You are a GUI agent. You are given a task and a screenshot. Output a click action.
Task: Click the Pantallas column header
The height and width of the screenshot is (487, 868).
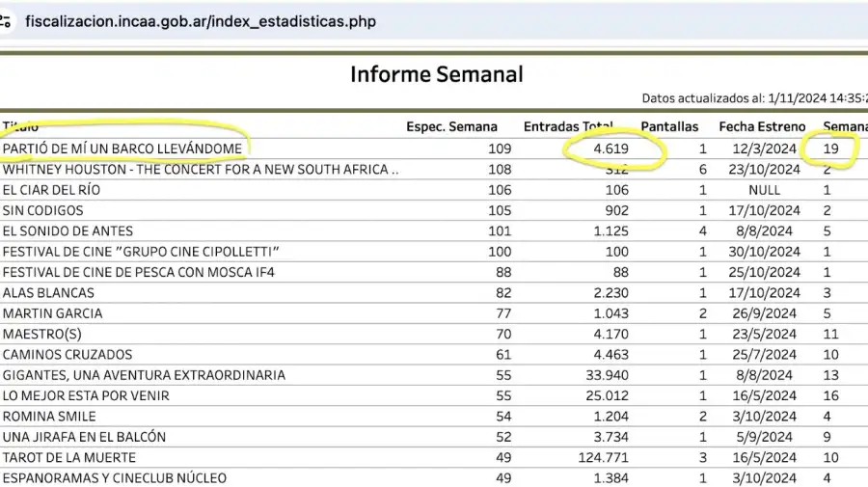pos(669,126)
